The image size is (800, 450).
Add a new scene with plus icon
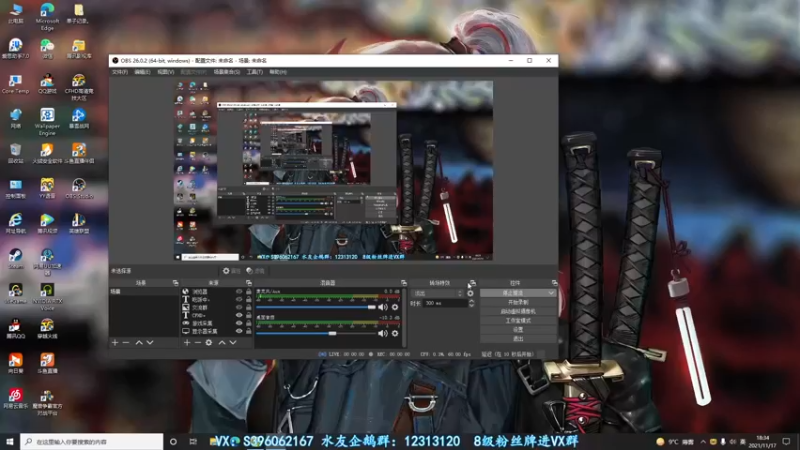click(115, 342)
